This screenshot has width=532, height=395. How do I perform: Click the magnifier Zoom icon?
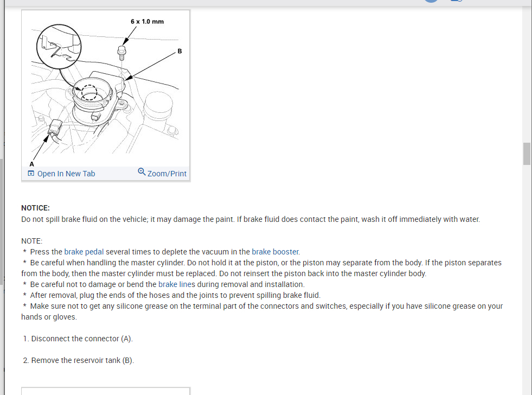[x=142, y=171]
